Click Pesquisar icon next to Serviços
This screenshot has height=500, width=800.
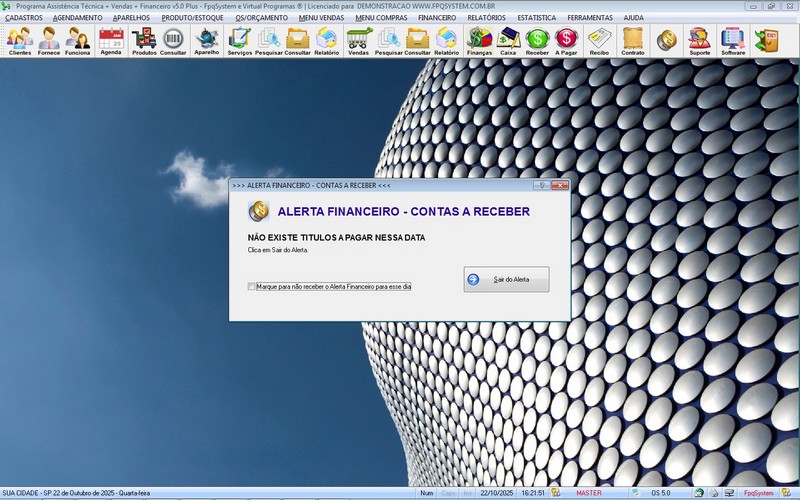[x=268, y=41]
